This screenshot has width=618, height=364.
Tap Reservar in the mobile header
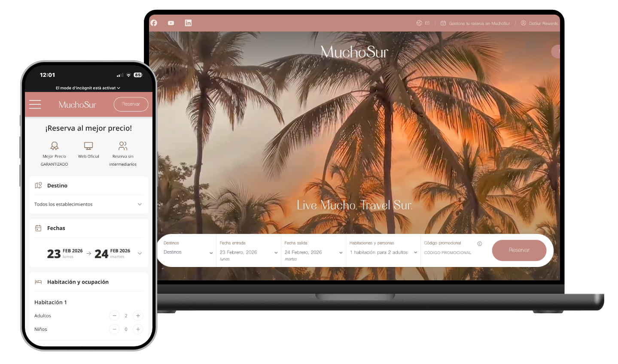[131, 104]
